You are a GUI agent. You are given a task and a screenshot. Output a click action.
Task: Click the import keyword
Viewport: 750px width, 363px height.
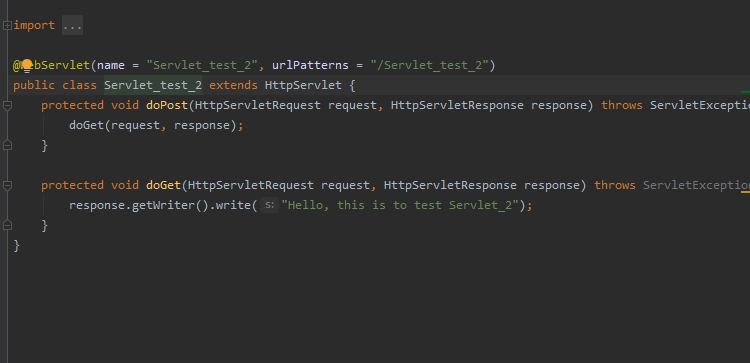tap(34, 25)
